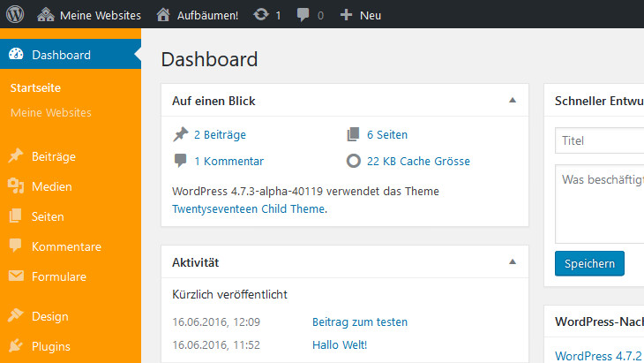This screenshot has height=363, width=644.
Task: Collapse the Auf einen Blick panel
Action: click(x=512, y=101)
